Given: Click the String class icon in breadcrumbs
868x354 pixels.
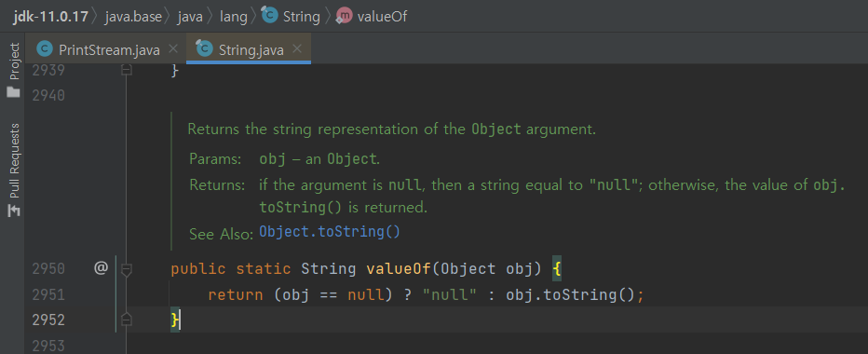Looking at the screenshot, I should click(x=269, y=15).
